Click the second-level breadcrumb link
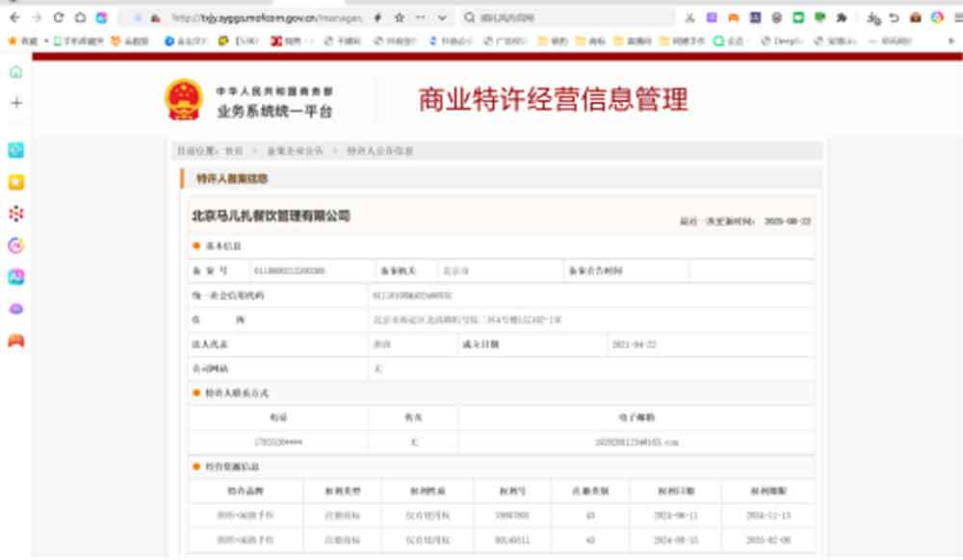 click(295, 151)
